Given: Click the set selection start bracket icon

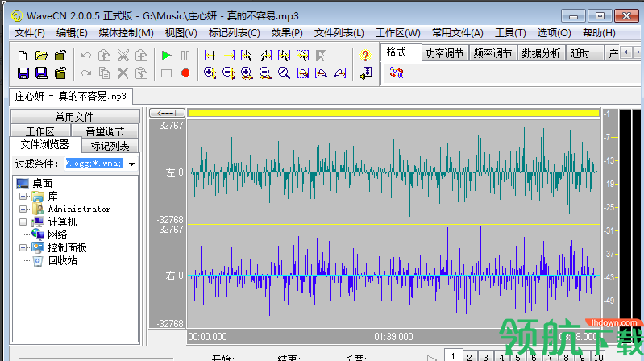Looking at the screenshot, I should pos(210,56).
